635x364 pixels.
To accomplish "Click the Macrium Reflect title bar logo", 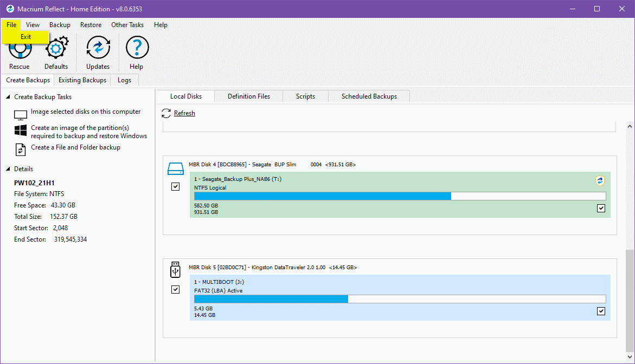I will pyautogui.click(x=10, y=9).
